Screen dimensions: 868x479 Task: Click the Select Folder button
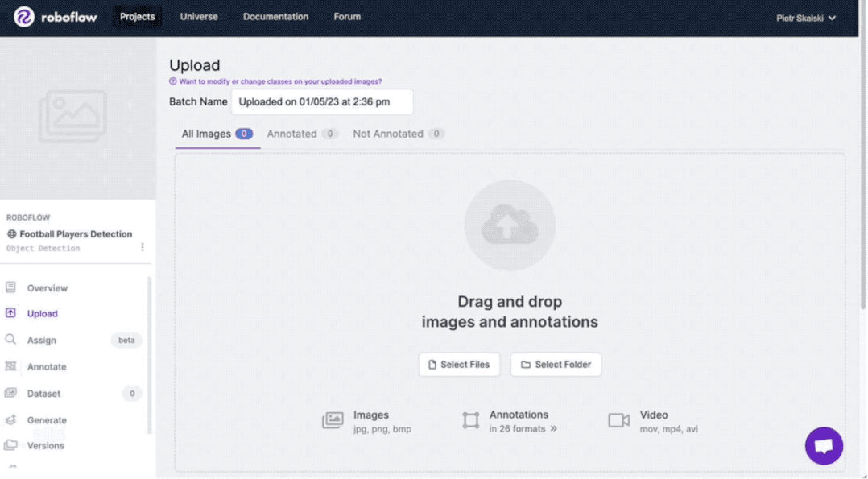[x=556, y=365]
